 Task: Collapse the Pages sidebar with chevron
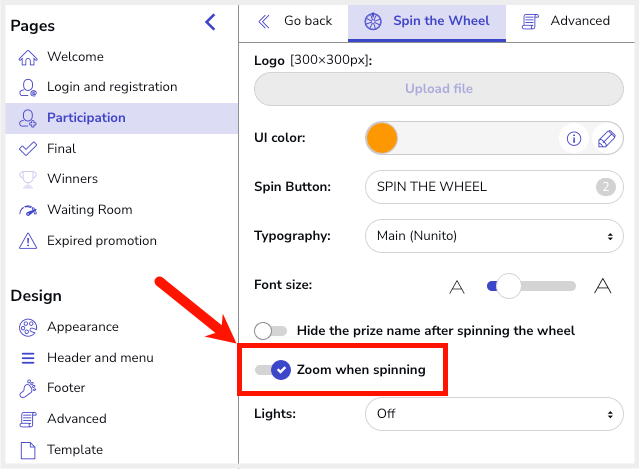[x=210, y=22]
